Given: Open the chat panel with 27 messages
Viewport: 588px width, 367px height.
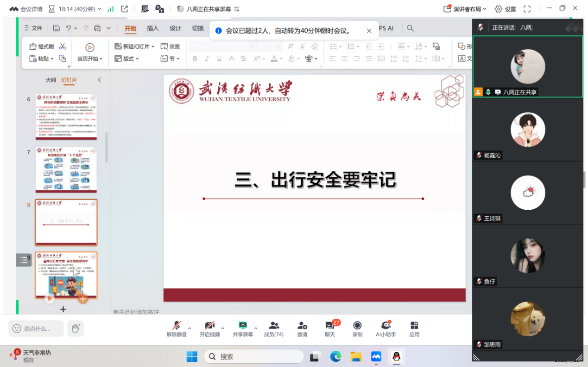Looking at the screenshot, I should 330,328.
